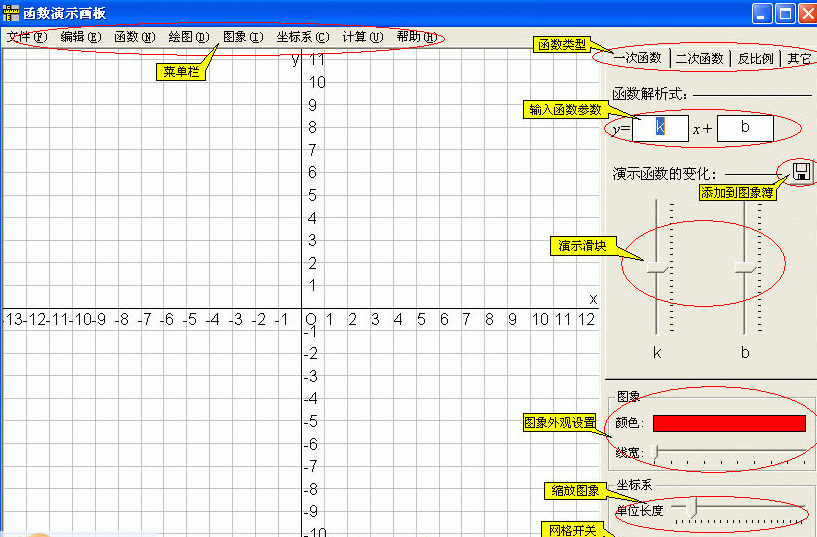Click the x-axis label 10
This screenshot has height=537, width=817.
pos(540,319)
